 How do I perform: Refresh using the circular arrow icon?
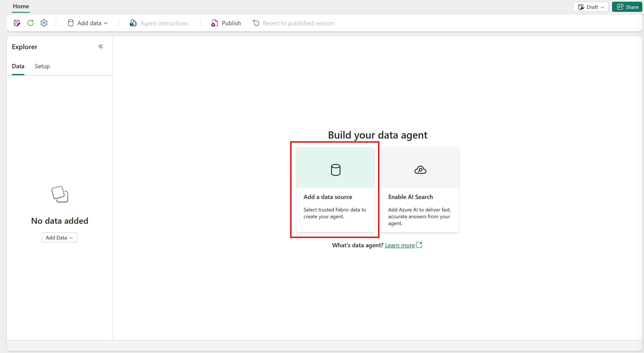(30, 23)
